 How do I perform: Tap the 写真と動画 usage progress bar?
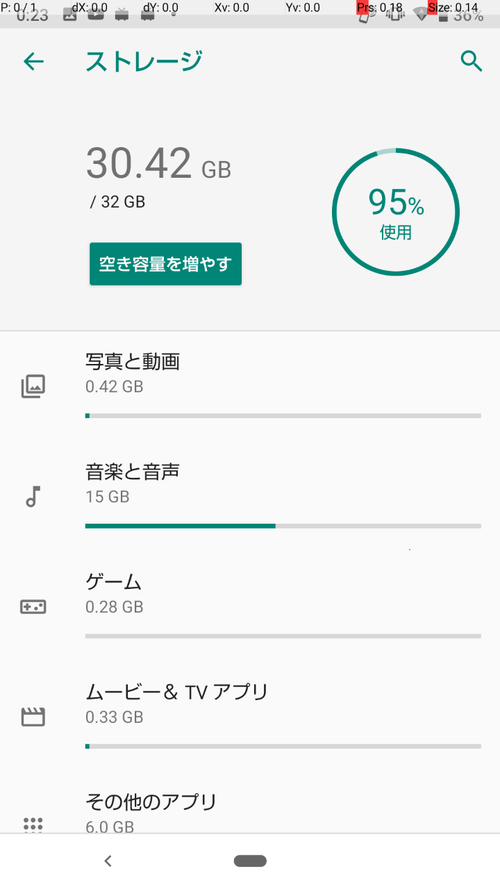tap(283, 416)
